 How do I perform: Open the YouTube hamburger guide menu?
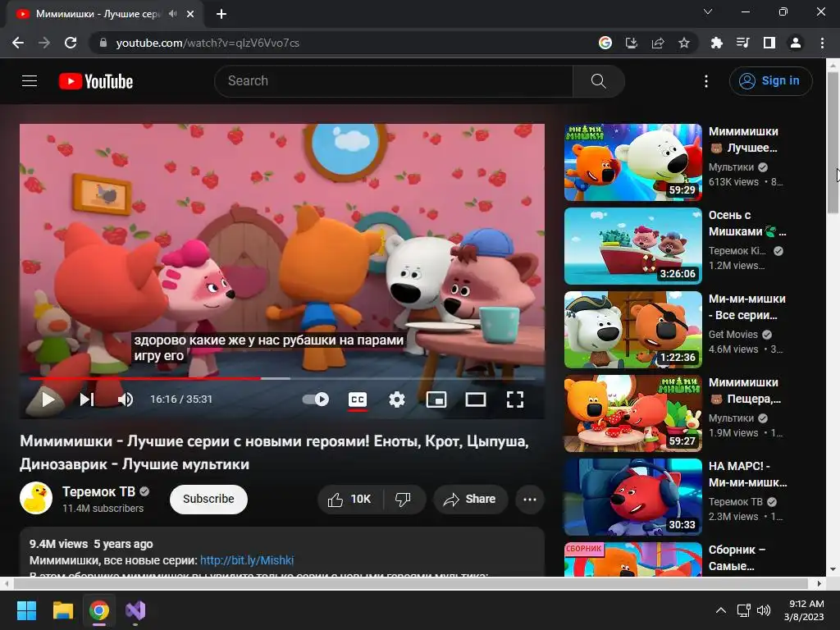pos(30,81)
